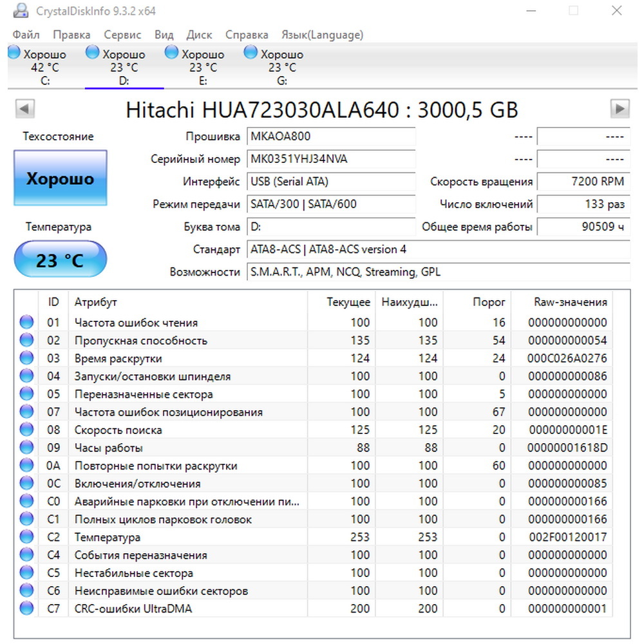Click raw value 002F00120017

[x=568, y=537]
